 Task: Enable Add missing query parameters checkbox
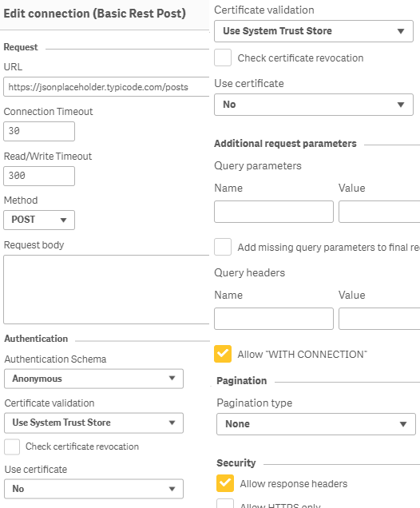tap(223, 247)
